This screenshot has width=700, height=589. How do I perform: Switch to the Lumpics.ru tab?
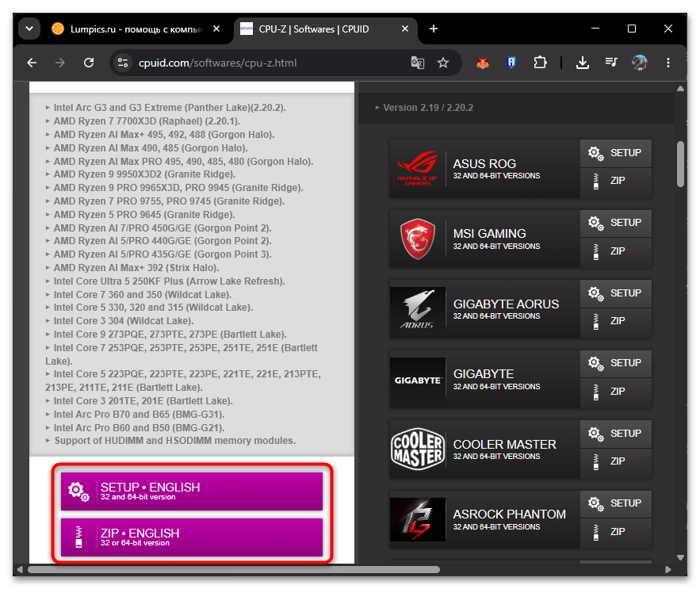136,29
